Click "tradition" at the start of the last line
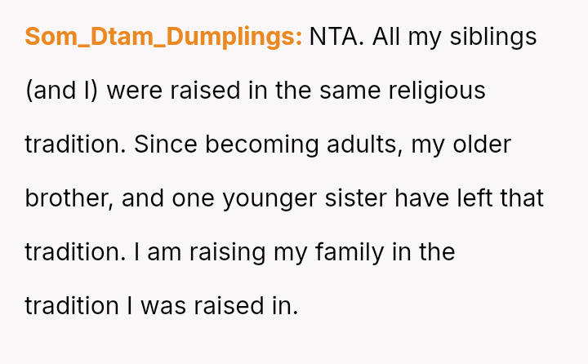Screen dimensions: 588x364 73,306
